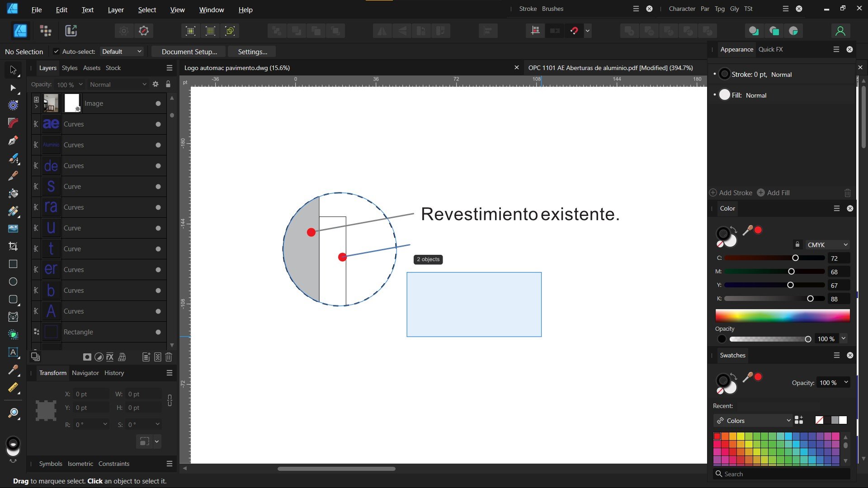Image resolution: width=868 pixels, height=488 pixels.
Task: Toggle the layer lock icon
Action: coord(168,84)
